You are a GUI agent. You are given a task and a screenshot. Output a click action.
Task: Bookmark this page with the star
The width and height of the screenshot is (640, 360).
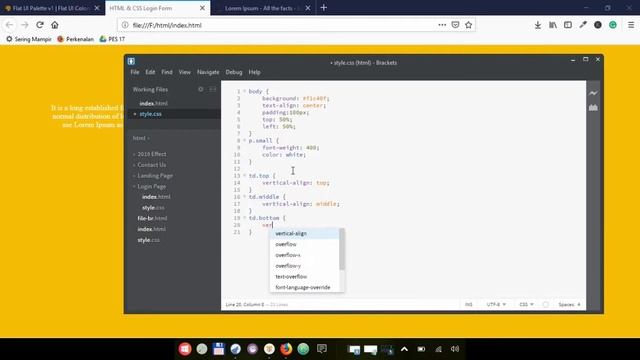[x=469, y=25]
